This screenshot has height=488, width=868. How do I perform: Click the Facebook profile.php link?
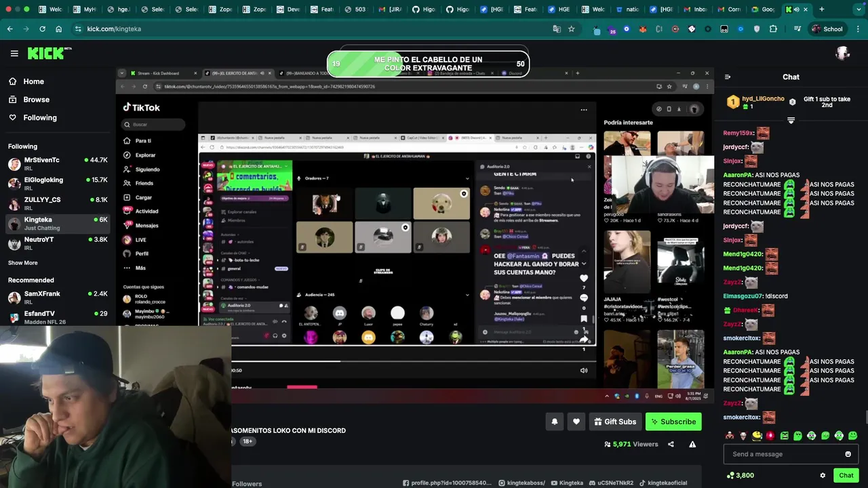[x=447, y=483]
